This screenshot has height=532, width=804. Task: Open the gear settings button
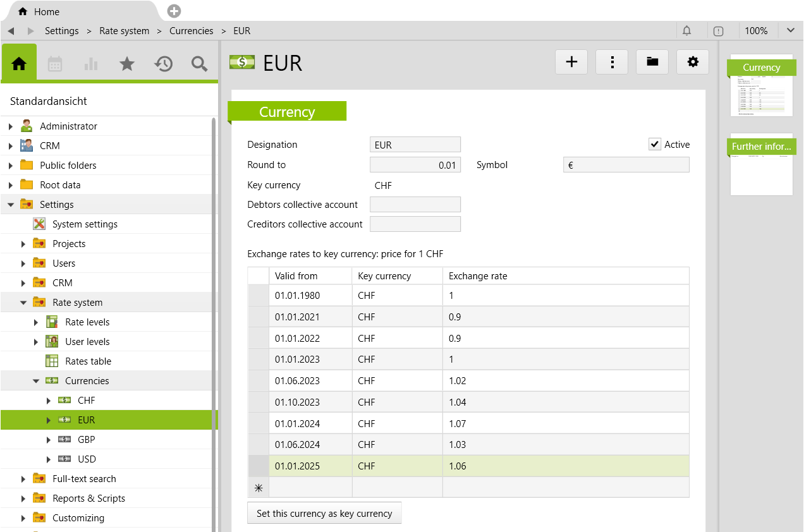click(x=693, y=61)
